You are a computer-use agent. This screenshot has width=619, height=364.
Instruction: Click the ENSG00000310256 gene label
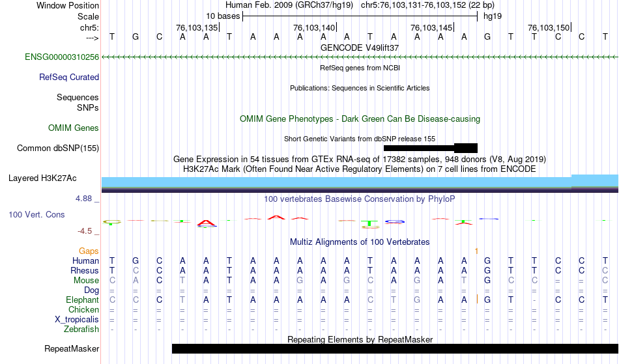tap(62, 57)
